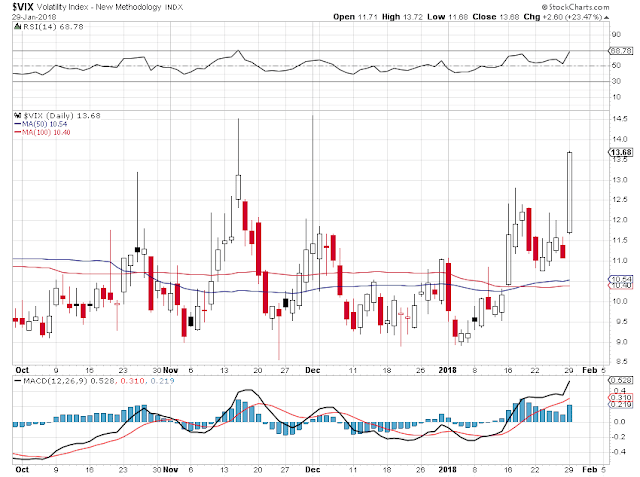
Task: Click the High 13.72 value
Action: point(402,17)
